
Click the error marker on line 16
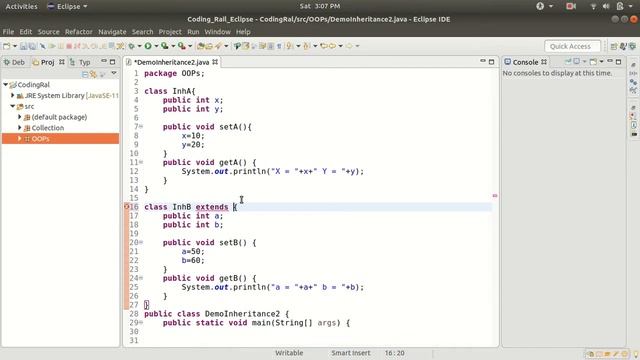click(127, 207)
